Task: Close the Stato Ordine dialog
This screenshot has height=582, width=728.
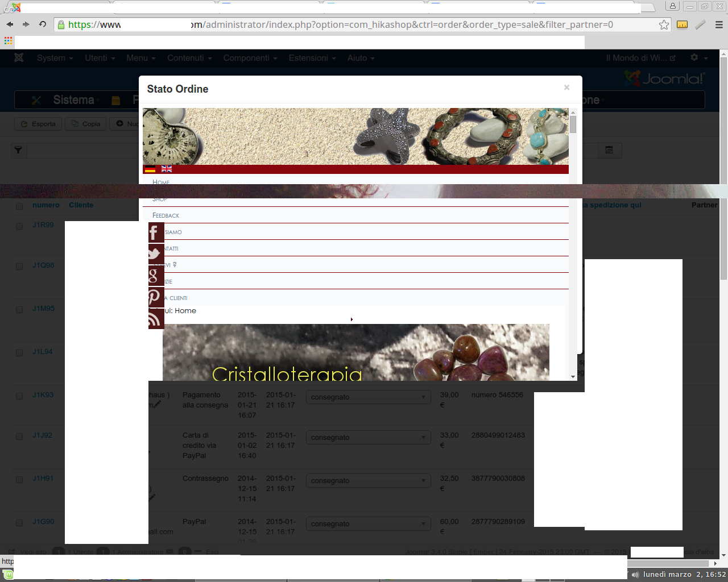Action: 566,88
